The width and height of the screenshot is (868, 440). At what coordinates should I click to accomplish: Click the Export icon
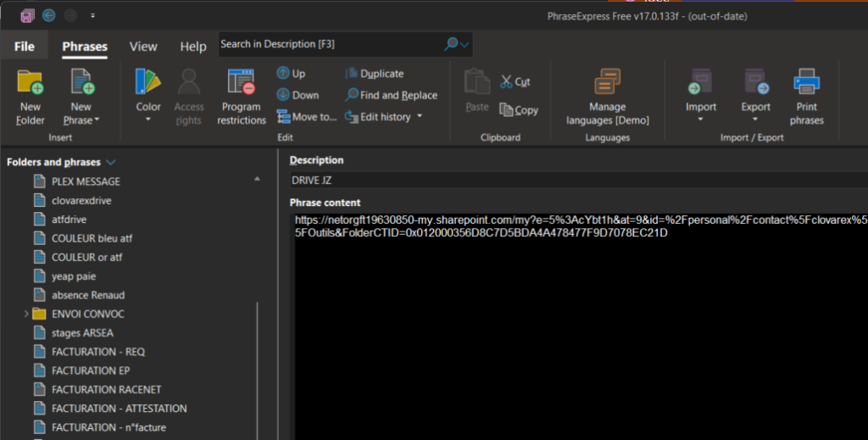(755, 82)
